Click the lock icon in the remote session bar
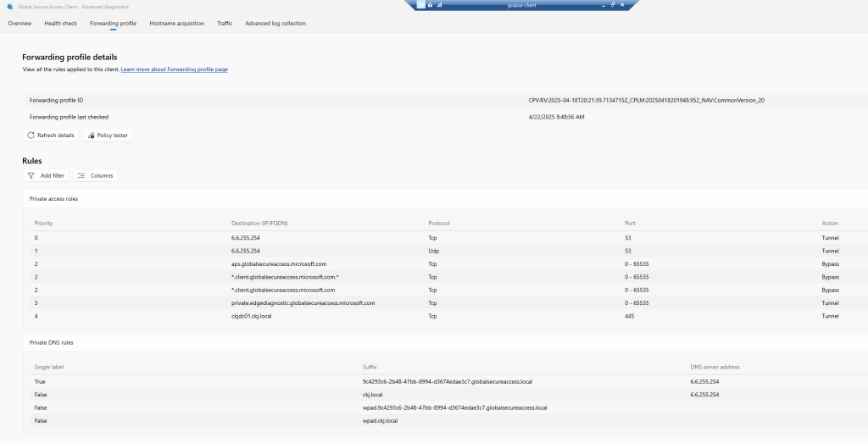The height and width of the screenshot is (443, 868). pyautogui.click(x=430, y=5)
